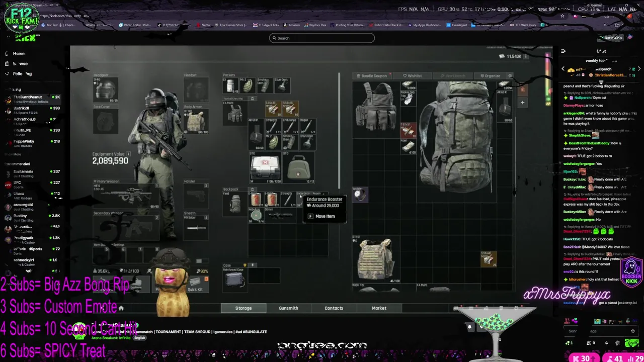Image resolution: width=644 pixels, height=362 pixels.
Task: Show previous weekly top gifter
Action: 563,69
